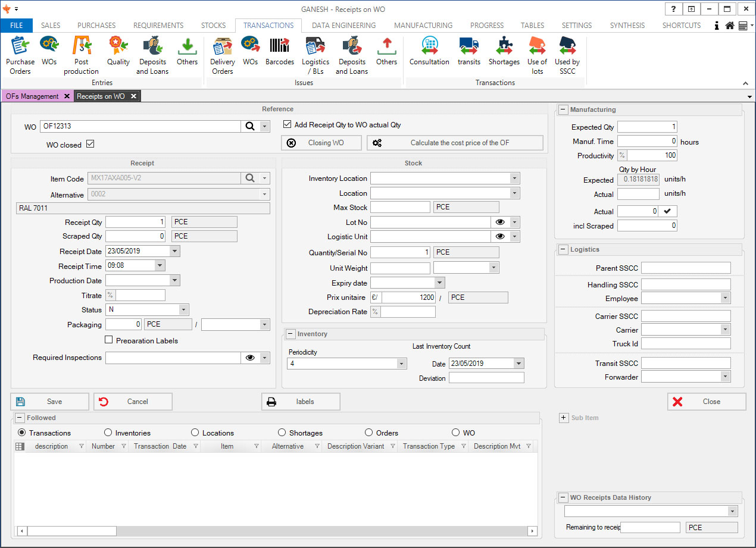Switch to the MANUFACTURING ribbon tab

click(423, 26)
